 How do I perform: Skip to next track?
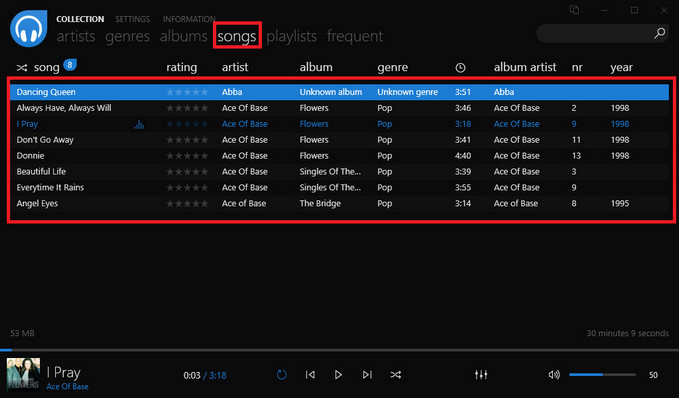tap(367, 375)
